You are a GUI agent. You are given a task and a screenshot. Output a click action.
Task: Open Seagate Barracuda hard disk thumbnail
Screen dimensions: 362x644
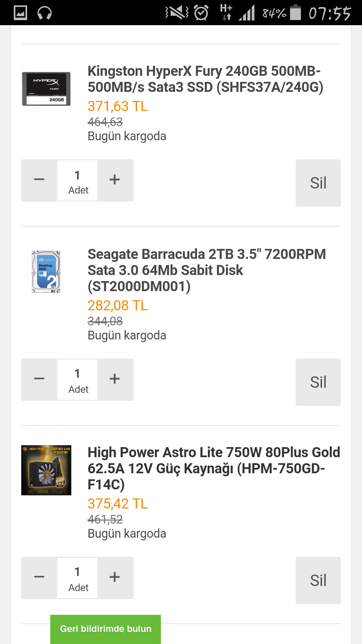(x=46, y=272)
